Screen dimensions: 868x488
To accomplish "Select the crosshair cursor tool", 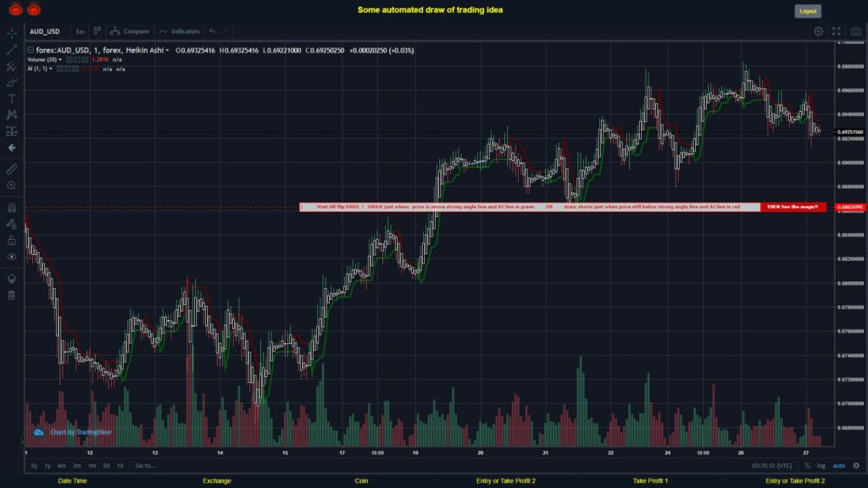I will 12,33.
